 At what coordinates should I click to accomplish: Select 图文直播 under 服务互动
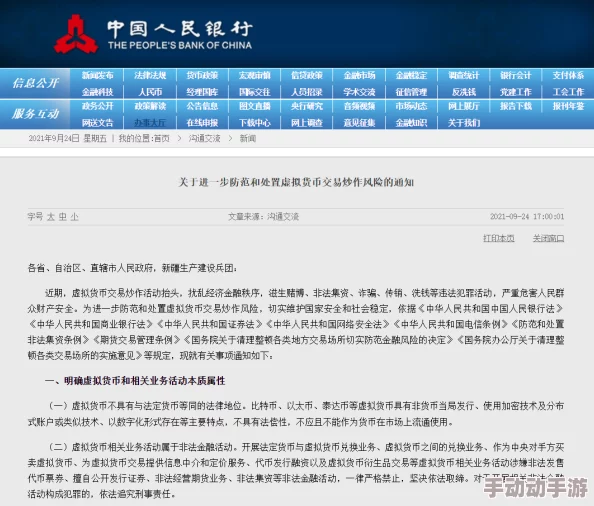pos(255,106)
